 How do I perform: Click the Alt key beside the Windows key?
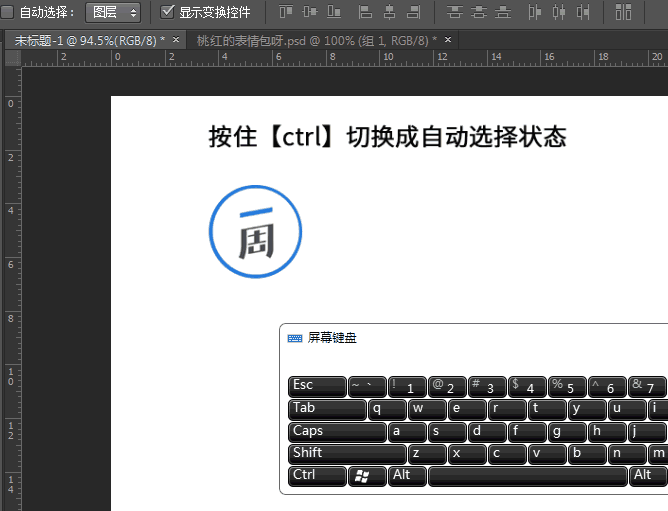click(x=407, y=476)
